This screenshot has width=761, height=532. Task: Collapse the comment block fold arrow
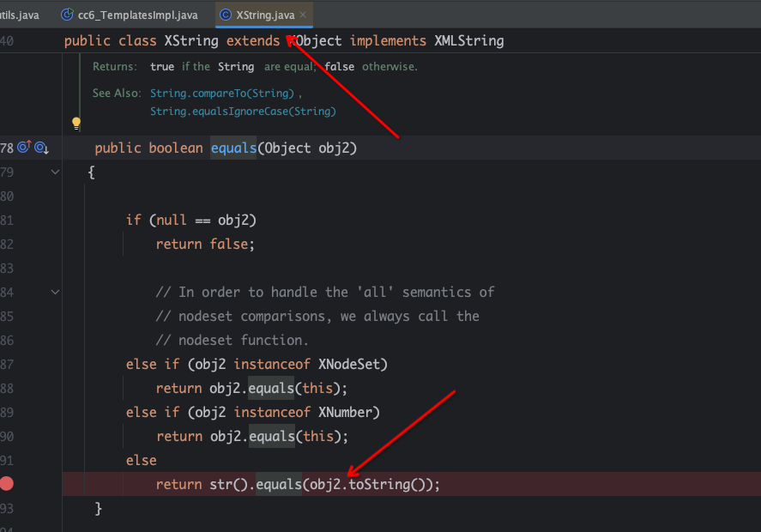click(x=55, y=293)
